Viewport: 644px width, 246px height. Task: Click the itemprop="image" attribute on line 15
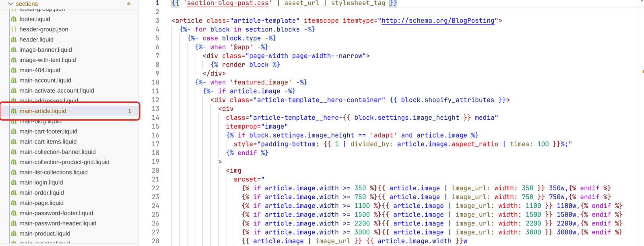[x=257, y=126]
